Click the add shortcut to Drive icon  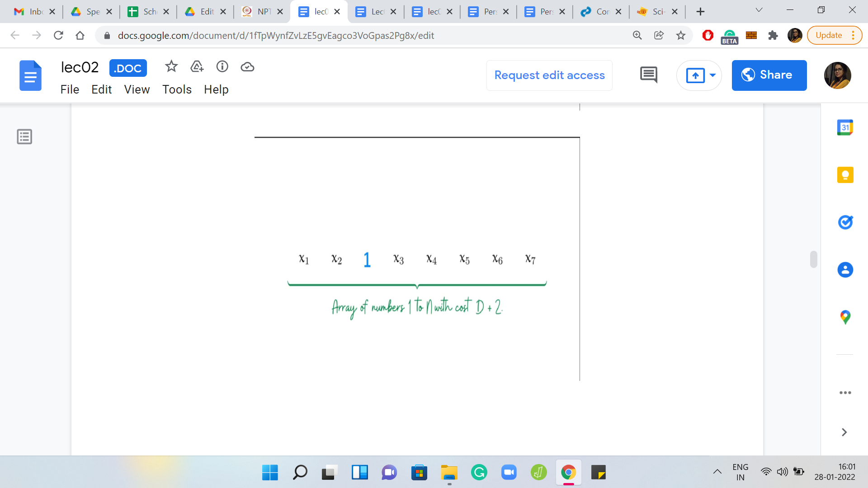click(197, 67)
